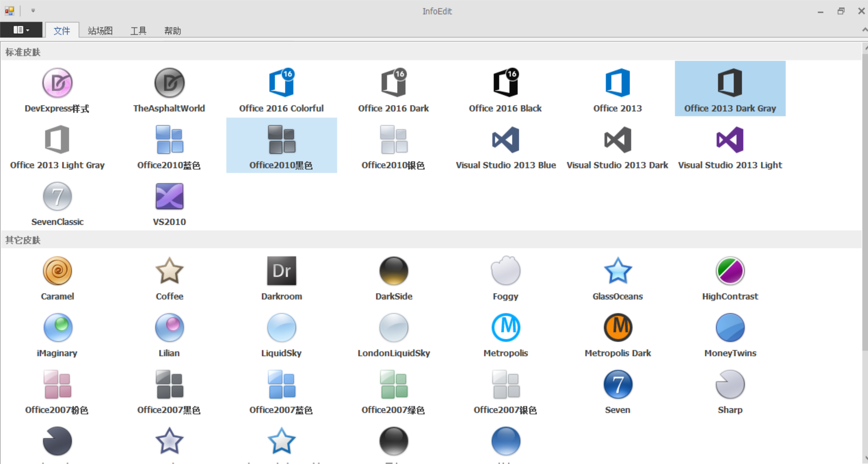Switch to Visual Studio 2013 Blue skin
The height and width of the screenshot is (464, 868).
point(506,146)
